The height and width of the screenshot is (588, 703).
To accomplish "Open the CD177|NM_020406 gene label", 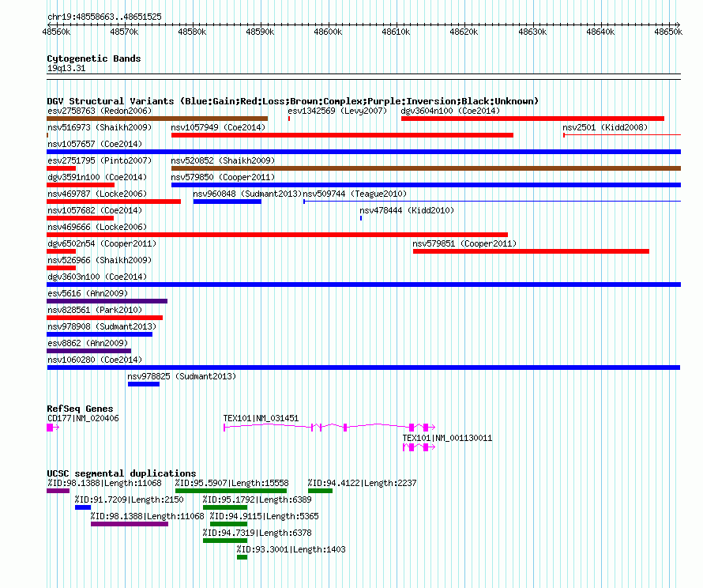I will coord(83,418).
